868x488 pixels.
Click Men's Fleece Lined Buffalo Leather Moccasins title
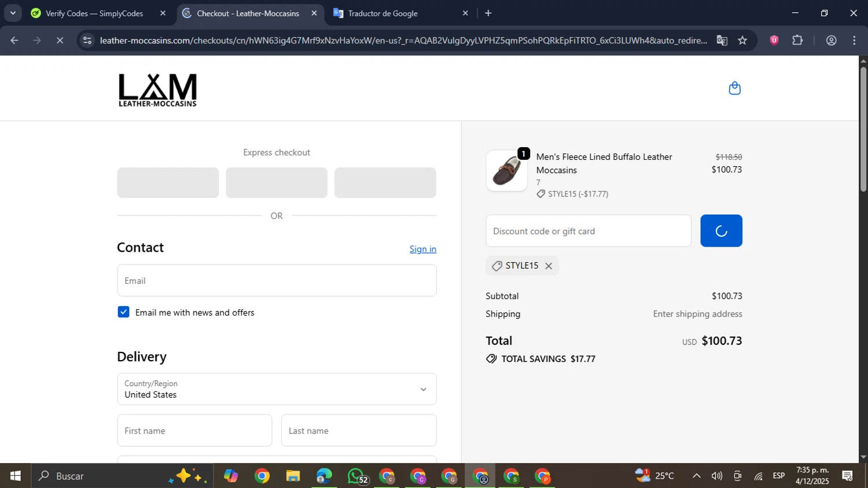click(x=604, y=163)
